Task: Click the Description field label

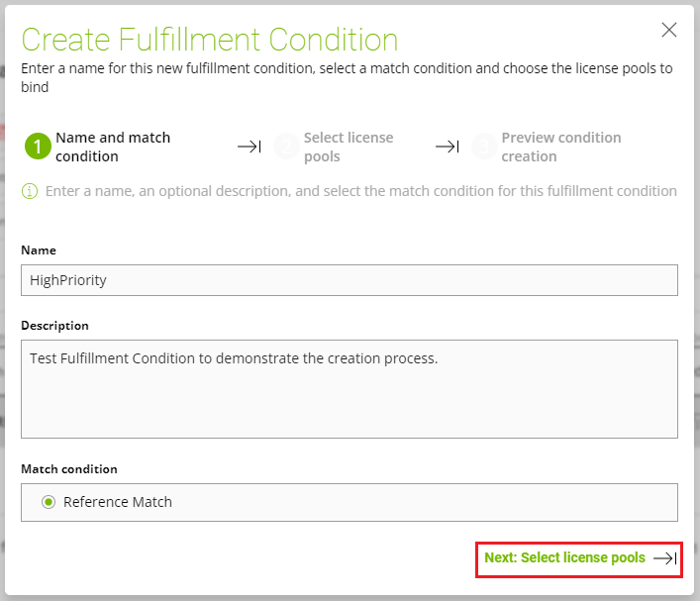Action: coord(54,326)
